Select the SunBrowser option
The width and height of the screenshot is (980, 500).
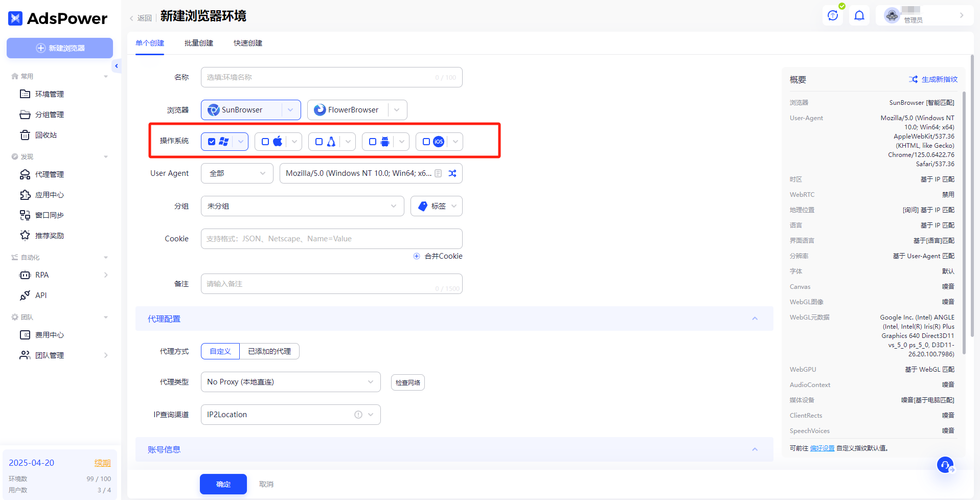pos(241,110)
